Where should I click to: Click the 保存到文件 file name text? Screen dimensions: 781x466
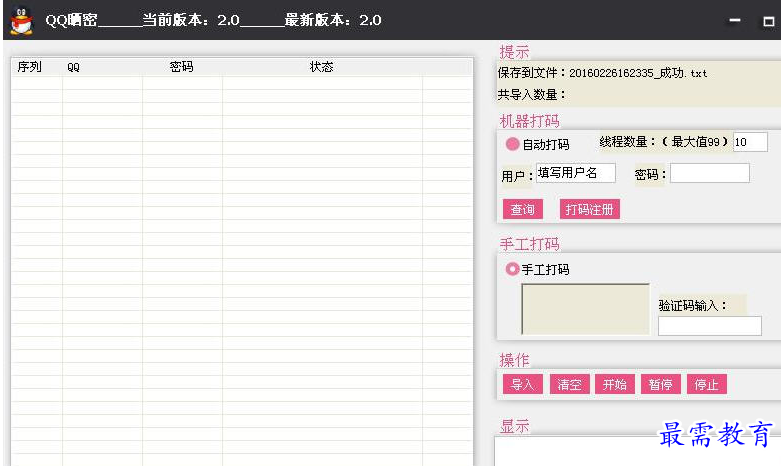(602, 73)
